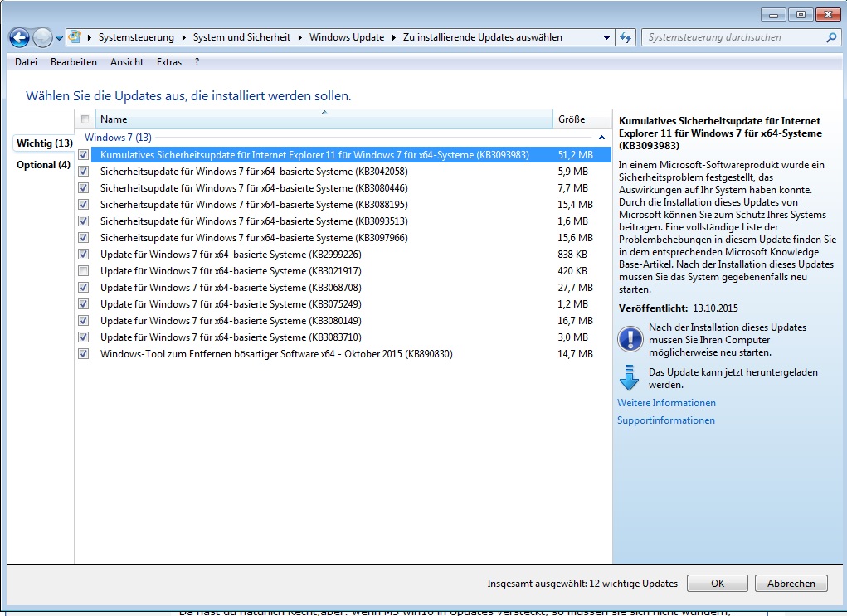
Task: Click the blue download arrow icon
Action: (x=630, y=378)
